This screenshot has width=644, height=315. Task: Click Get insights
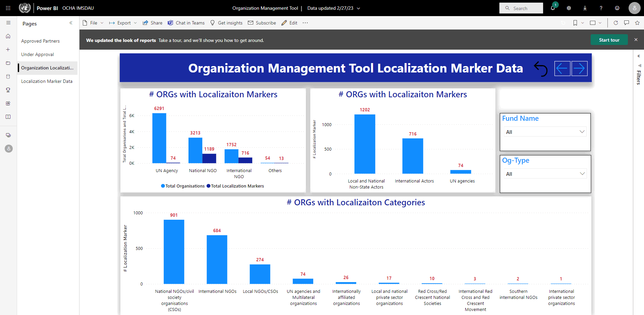[226, 23]
